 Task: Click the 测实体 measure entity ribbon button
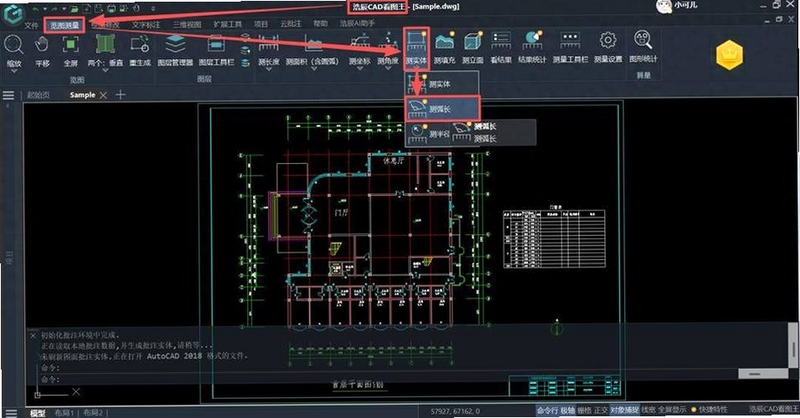pyautogui.click(x=416, y=49)
